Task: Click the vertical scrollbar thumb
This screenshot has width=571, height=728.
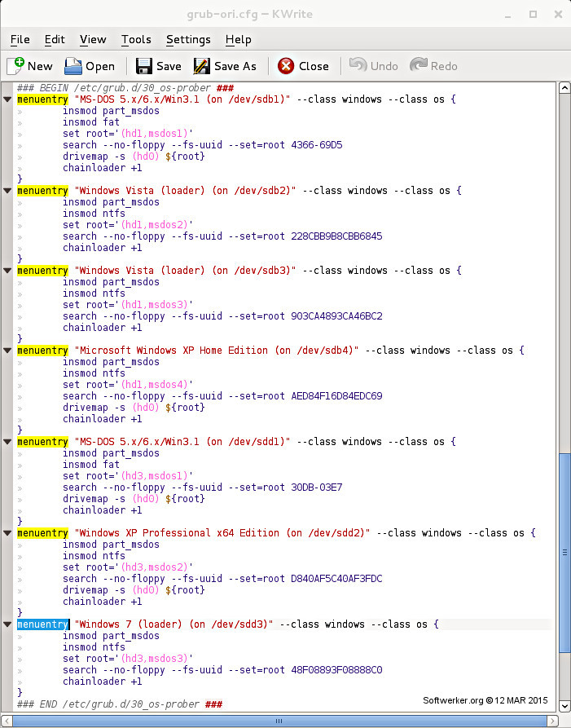Action: pyautogui.click(x=564, y=551)
